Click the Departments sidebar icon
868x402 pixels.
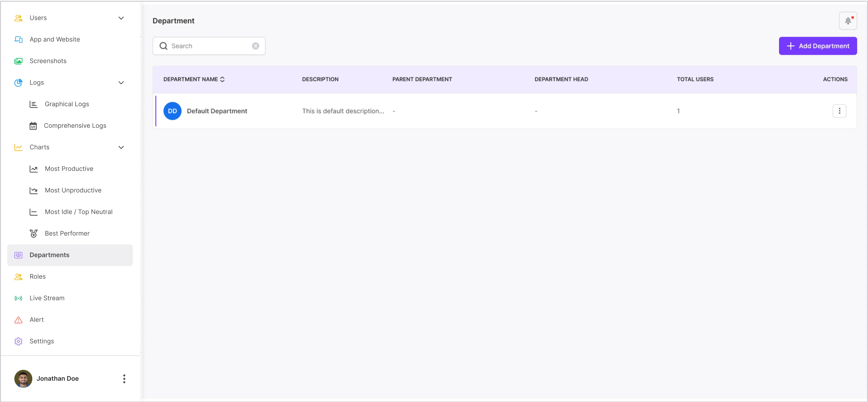point(18,255)
